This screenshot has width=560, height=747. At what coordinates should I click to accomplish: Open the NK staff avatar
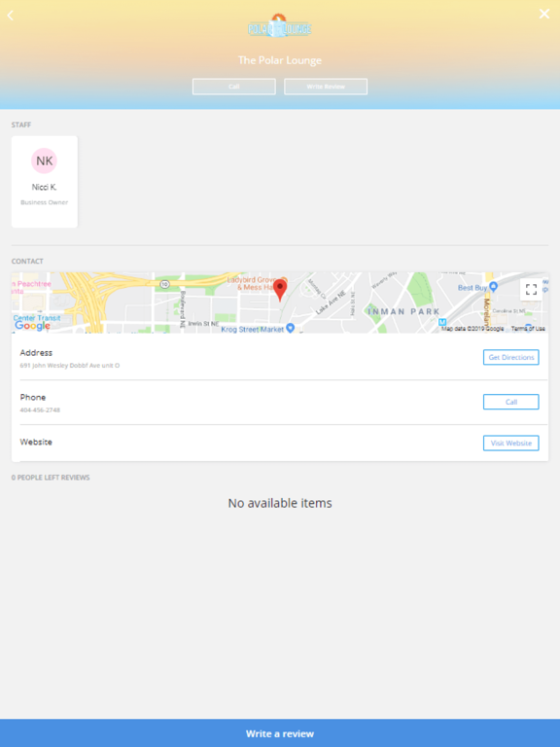45,161
